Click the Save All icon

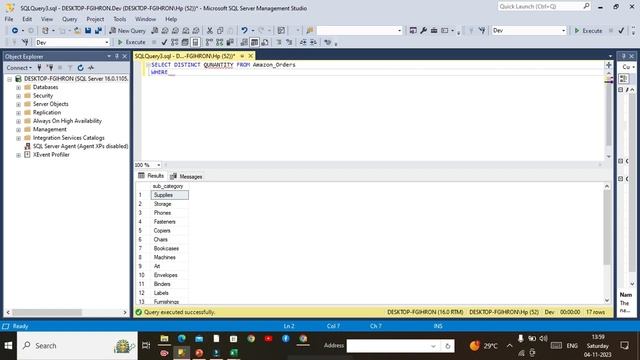pyautogui.click(x=98, y=31)
